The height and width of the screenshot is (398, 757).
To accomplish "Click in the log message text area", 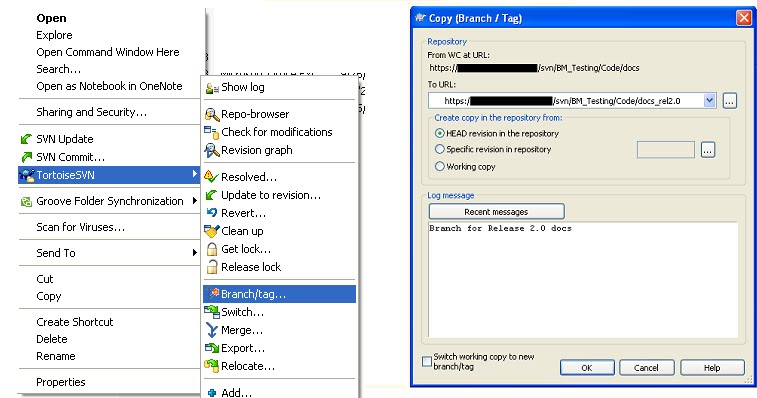I will (583, 280).
